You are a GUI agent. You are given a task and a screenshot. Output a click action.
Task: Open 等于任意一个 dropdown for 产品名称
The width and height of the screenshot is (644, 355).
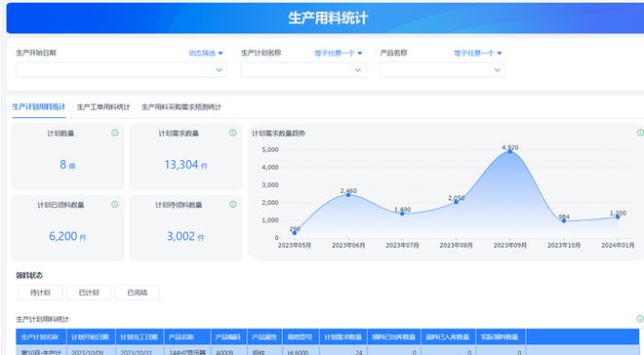click(x=478, y=53)
